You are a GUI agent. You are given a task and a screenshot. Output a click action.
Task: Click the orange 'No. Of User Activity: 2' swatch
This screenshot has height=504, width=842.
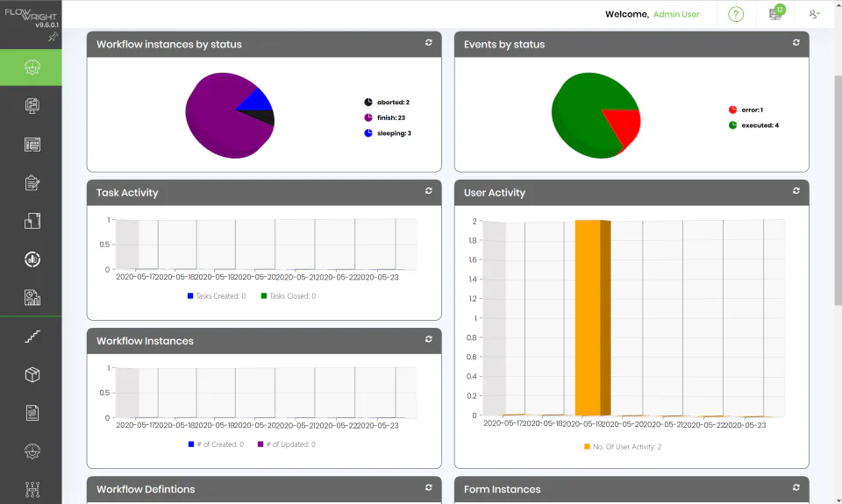pos(587,446)
